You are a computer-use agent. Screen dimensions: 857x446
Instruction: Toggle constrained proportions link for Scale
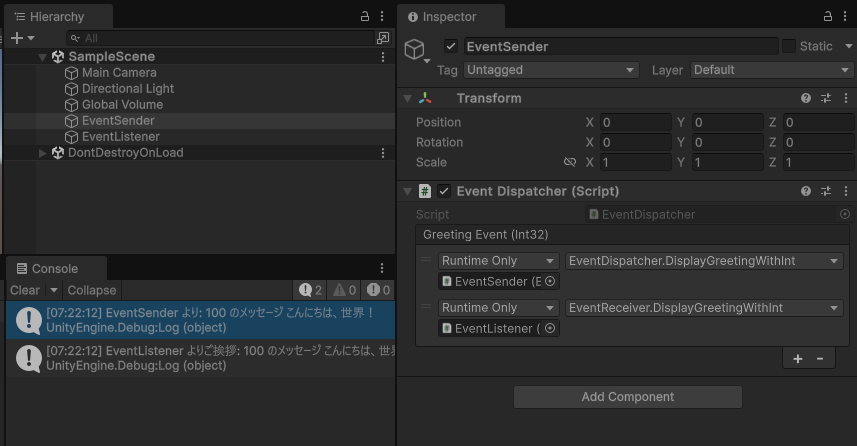click(x=570, y=162)
